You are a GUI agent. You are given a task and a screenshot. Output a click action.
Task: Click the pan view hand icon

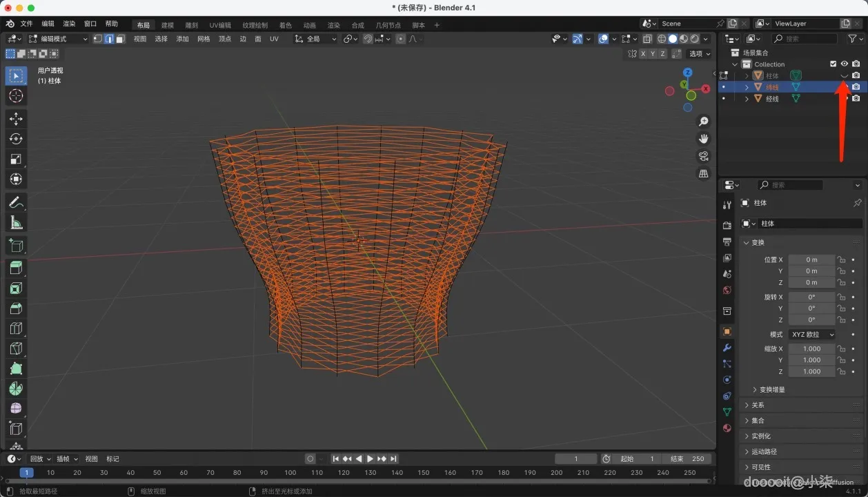(x=704, y=139)
